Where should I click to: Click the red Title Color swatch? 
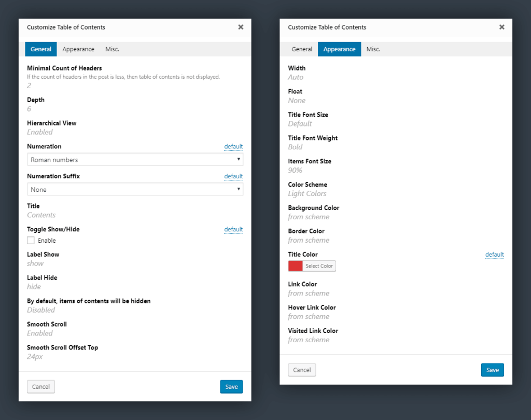(295, 265)
